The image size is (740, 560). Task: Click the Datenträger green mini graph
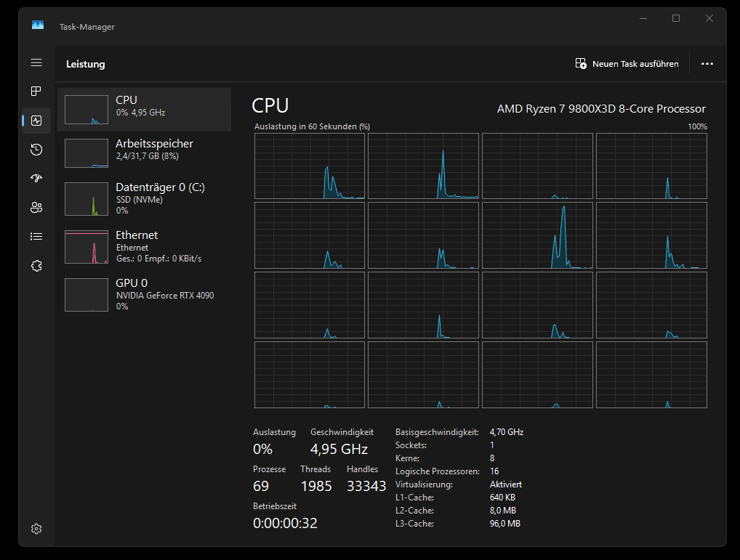click(87, 199)
